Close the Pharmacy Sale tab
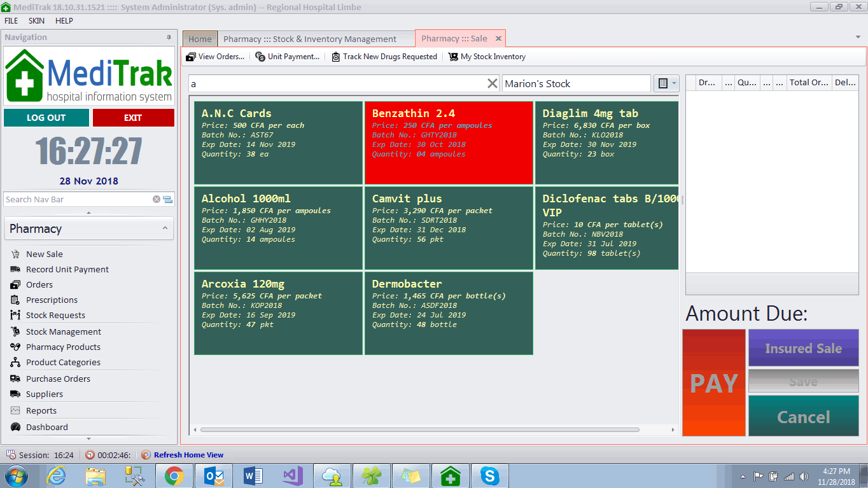This screenshot has width=868, height=488. pos(499,38)
